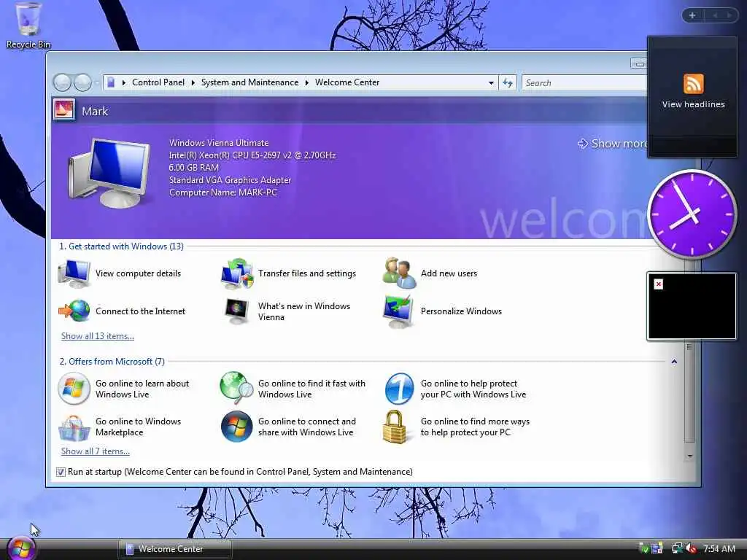747x560 pixels.
Task: Collapse the Offers from Microsoft section chevron
Action: [674, 362]
